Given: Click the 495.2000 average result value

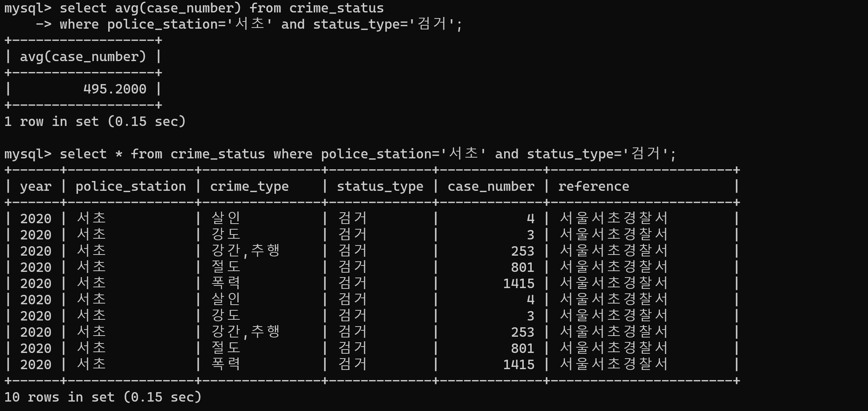Looking at the screenshot, I should click(115, 89).
